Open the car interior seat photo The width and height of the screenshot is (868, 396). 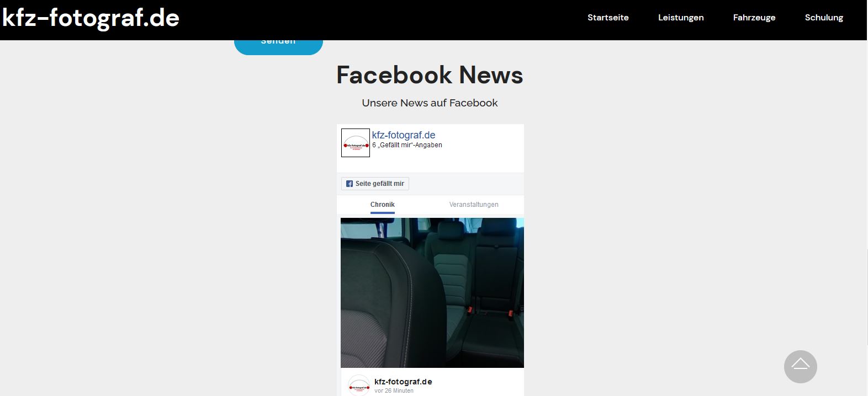(432, 292)
